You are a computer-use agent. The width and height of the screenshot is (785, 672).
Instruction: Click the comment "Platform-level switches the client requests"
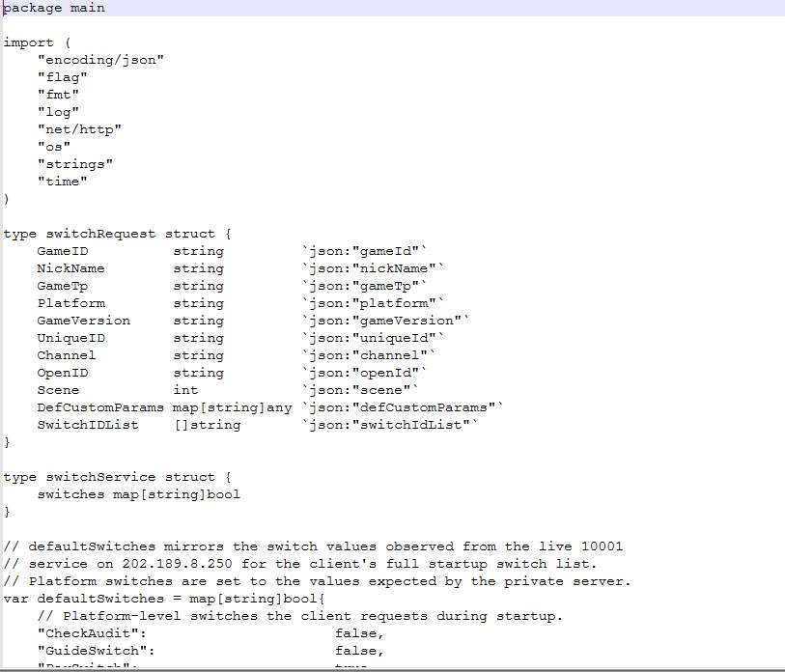pyautogui.click(x=300, y=616)
